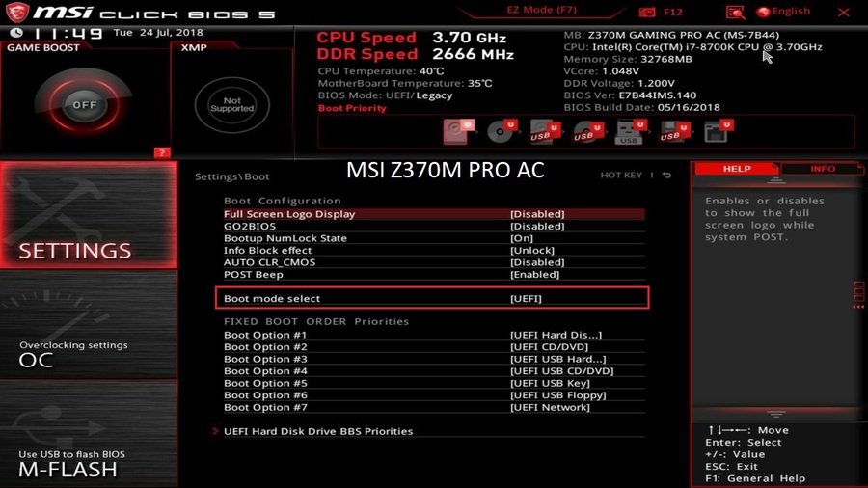Click the Memory Size 32768MB text
Screen dimensions: 868x488
628,59
